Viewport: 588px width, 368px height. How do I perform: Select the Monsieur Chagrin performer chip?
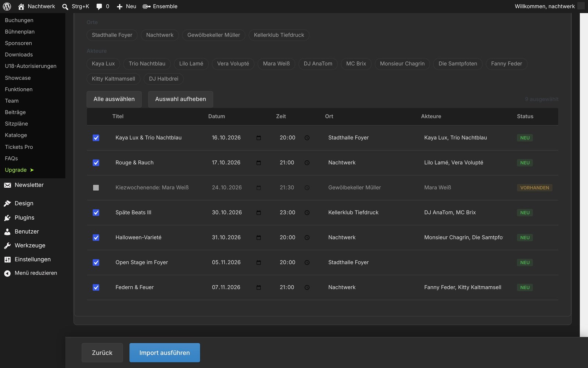coord(402,64)
